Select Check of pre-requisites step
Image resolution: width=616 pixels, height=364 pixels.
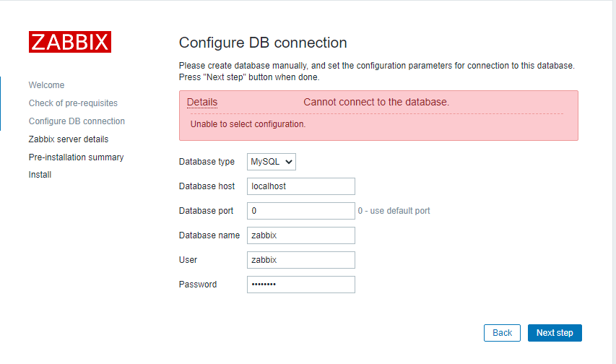point(73,103)
